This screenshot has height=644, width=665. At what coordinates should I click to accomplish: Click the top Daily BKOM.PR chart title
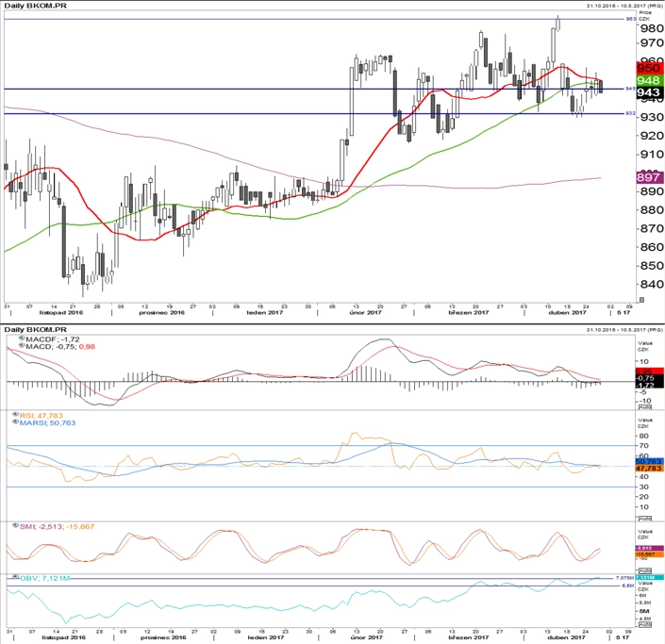coord(35,6)
